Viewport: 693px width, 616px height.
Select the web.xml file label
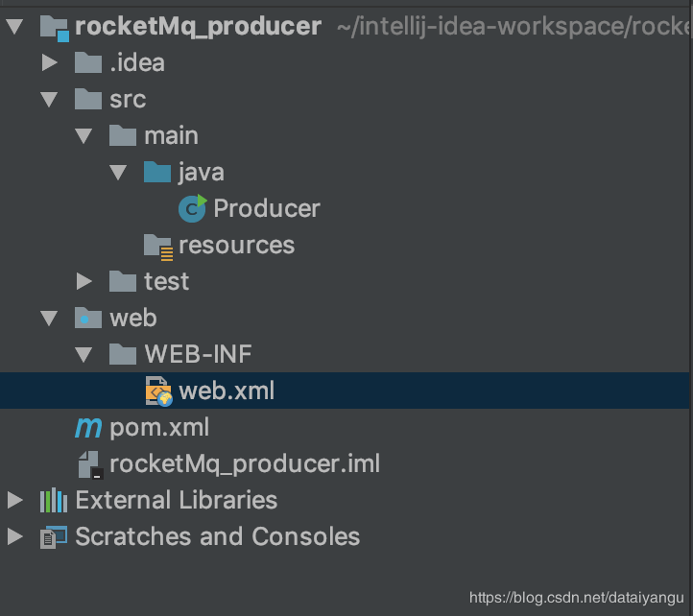pos(227,391)
